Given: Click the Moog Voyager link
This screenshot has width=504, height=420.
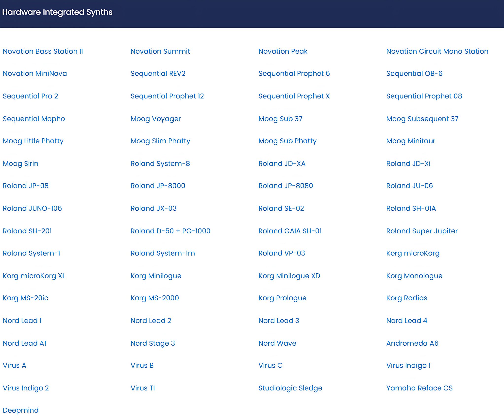Looking at the screenshot, I should tap(156, 119).
